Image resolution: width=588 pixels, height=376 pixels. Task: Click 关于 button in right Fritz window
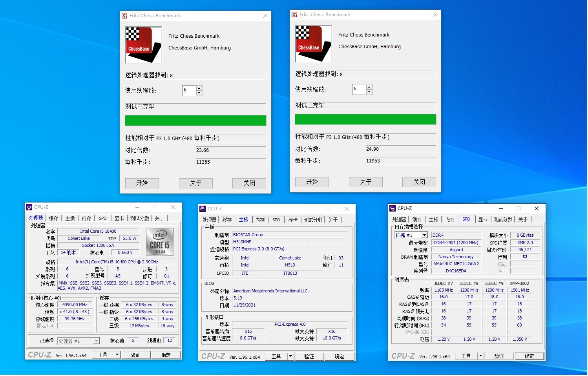[x=366, y=182]
